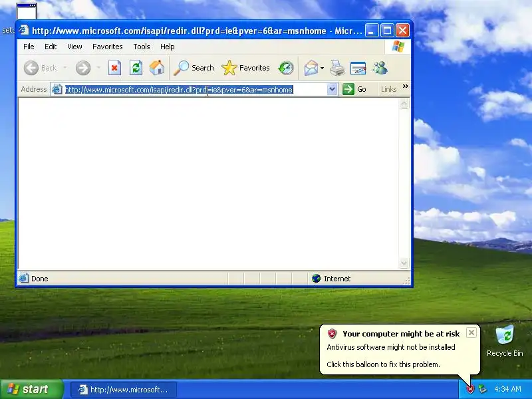532x399 pixels.
Task: Select the Recycle Bin desktop icon
Action: 505,341
